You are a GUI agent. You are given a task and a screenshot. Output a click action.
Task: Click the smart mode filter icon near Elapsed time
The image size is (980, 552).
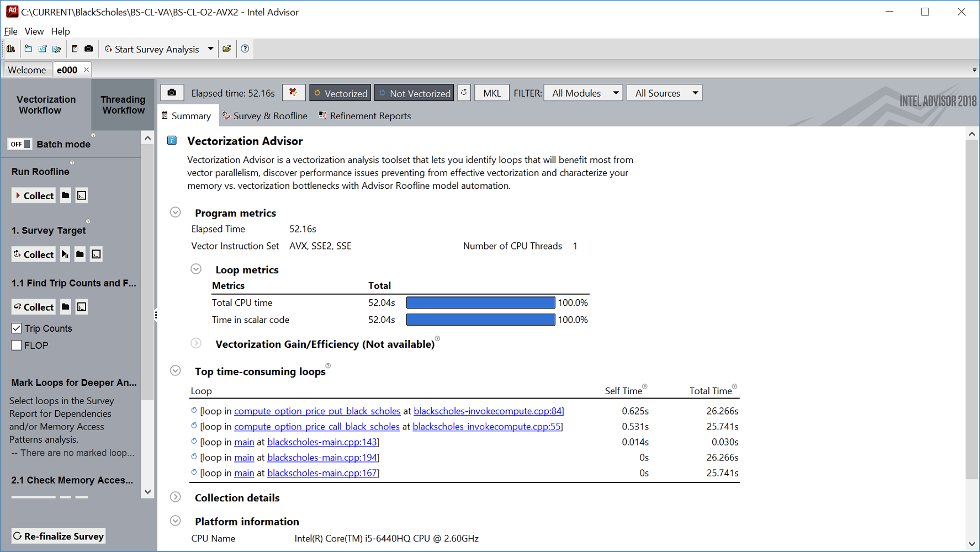click(x=294, y=92)
